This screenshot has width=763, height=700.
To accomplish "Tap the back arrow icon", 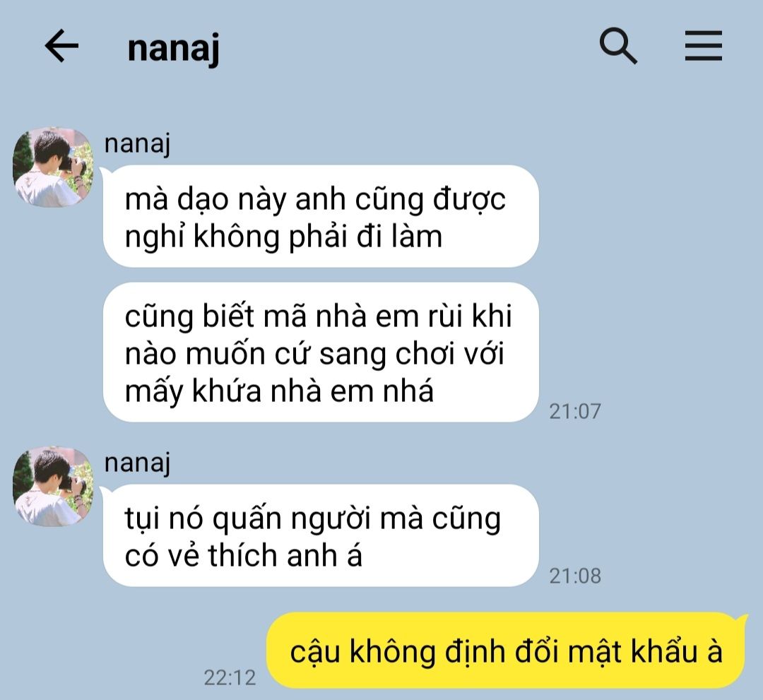I will click(x=61, y=46).
